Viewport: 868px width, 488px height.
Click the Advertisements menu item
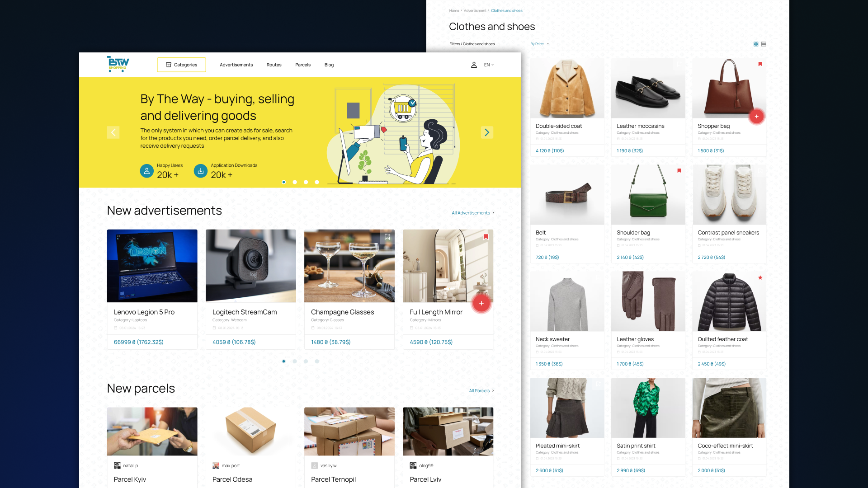pyautogui.click(x=236, y=64)
